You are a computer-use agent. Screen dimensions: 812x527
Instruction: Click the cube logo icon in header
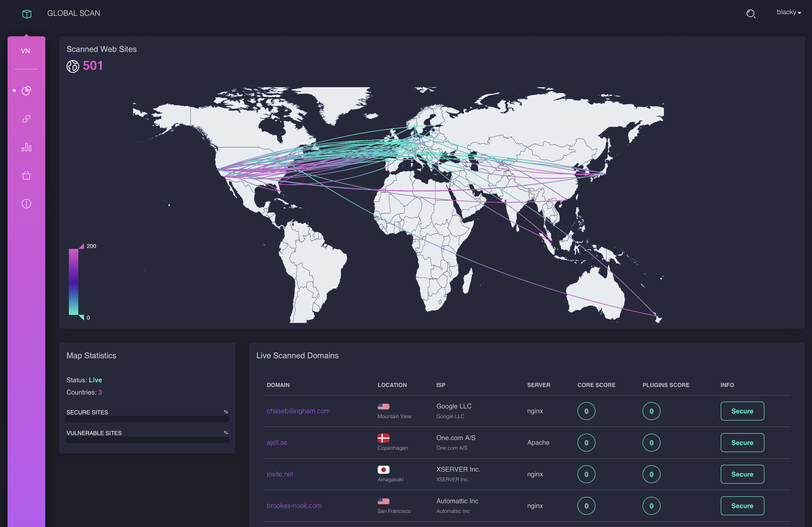(27, 14)
